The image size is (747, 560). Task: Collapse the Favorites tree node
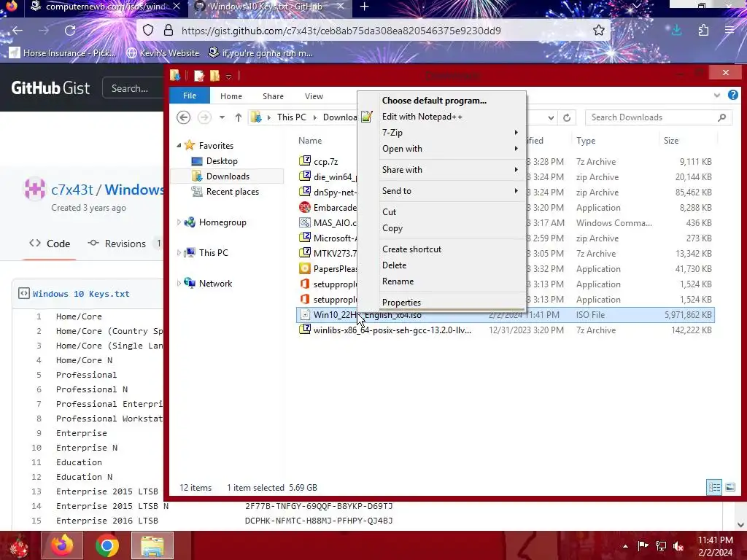179,146
